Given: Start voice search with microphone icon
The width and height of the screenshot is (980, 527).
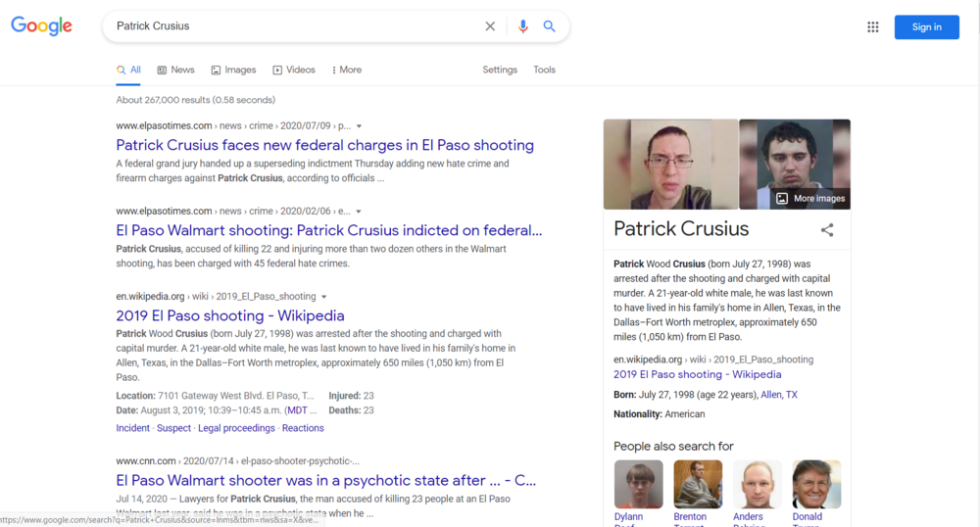Looking at the screenshot, I should pyautogui.click(x=523, y=26).
